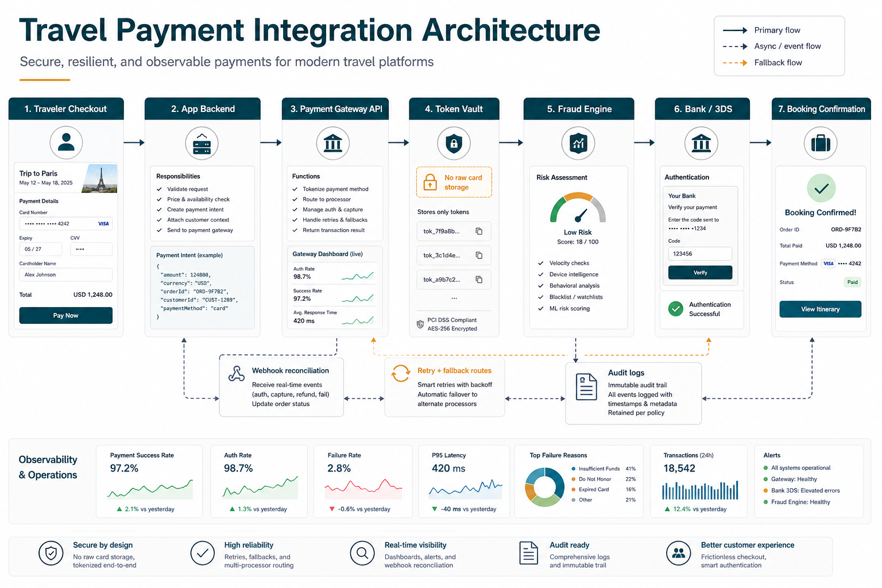Click the CVV input field

[x=91, y=249]
